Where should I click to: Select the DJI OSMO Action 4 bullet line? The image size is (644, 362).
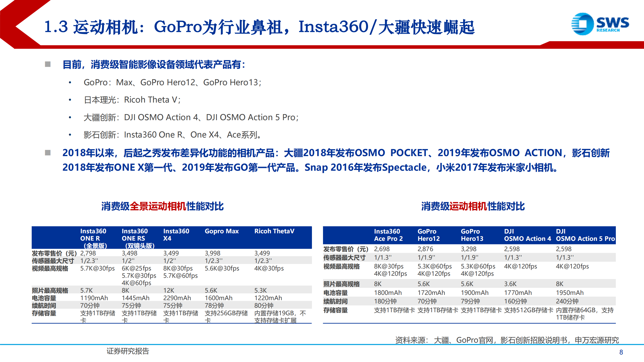pyautogui.click(x=191, y=117)
